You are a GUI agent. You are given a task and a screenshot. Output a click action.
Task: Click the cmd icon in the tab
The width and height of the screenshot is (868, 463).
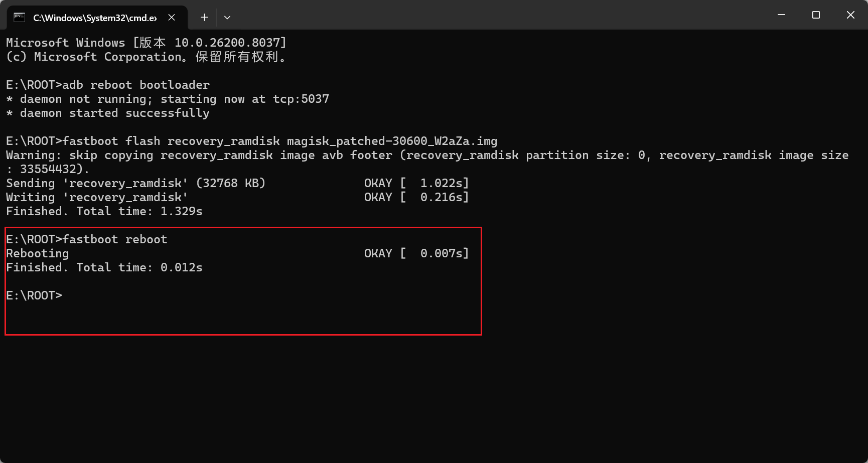click(19, 18)
